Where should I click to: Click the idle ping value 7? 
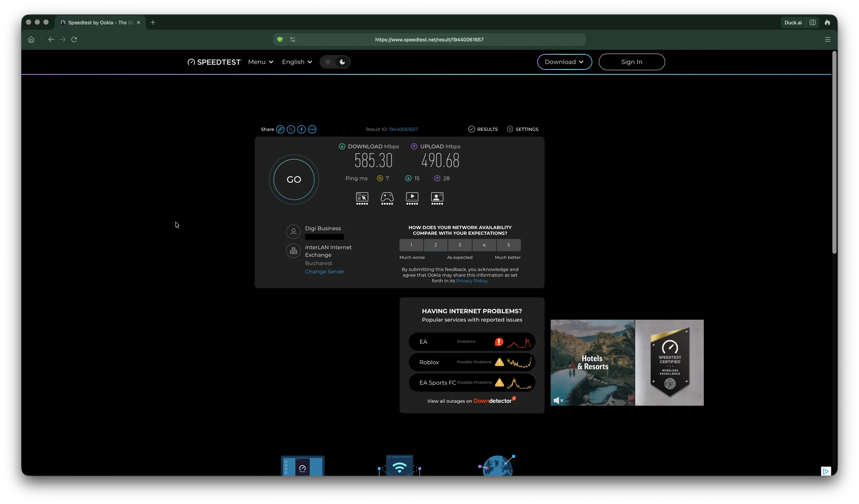pyautogui.click(x=387, y=178)
